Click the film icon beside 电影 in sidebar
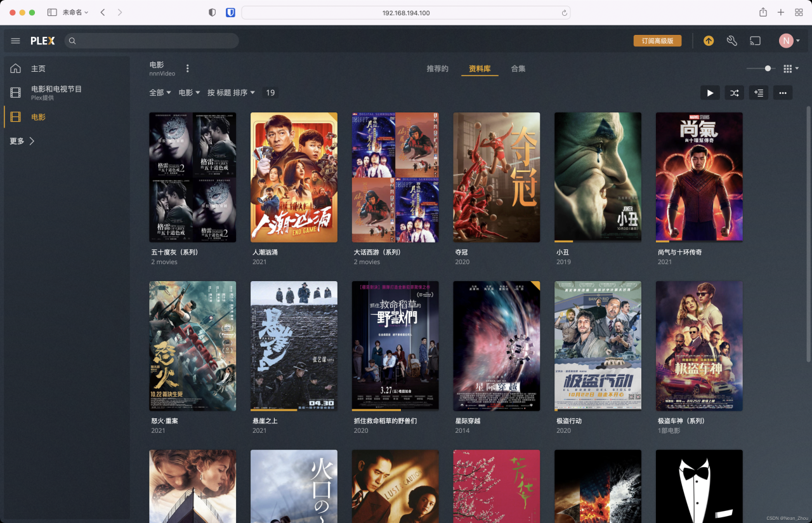This screenshot has height=523, width=812. point(15,117)
